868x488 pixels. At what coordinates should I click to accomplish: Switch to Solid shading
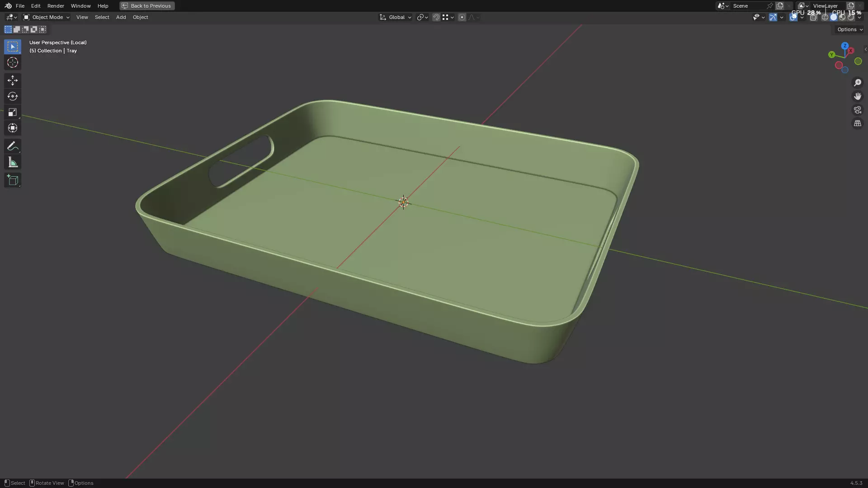[x=834, y=17]
